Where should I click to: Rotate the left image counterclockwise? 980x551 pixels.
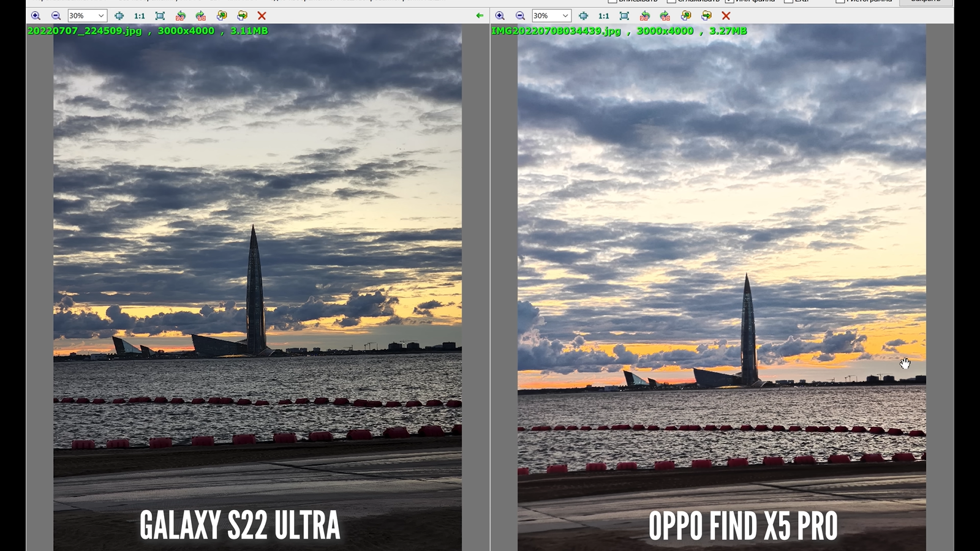pos(180,16)
